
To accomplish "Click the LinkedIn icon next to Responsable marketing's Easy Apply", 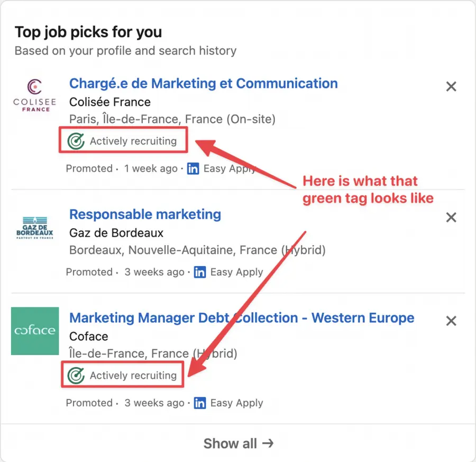I will click(200, 272).
